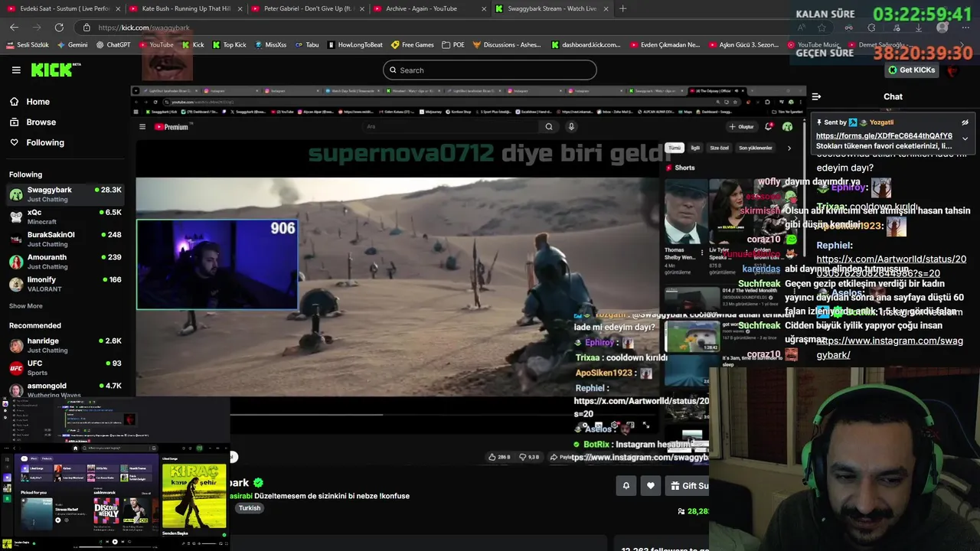Click the Kıraç album cover thumbnail
The image size is (980, 551).
click(194, 494)
